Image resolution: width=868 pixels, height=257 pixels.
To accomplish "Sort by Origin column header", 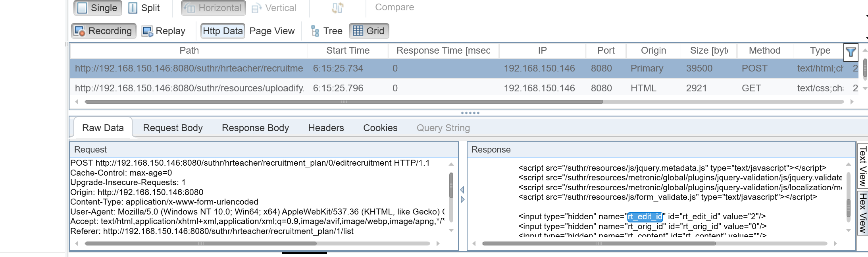I will pyautogui.click(x=654, y=50).
